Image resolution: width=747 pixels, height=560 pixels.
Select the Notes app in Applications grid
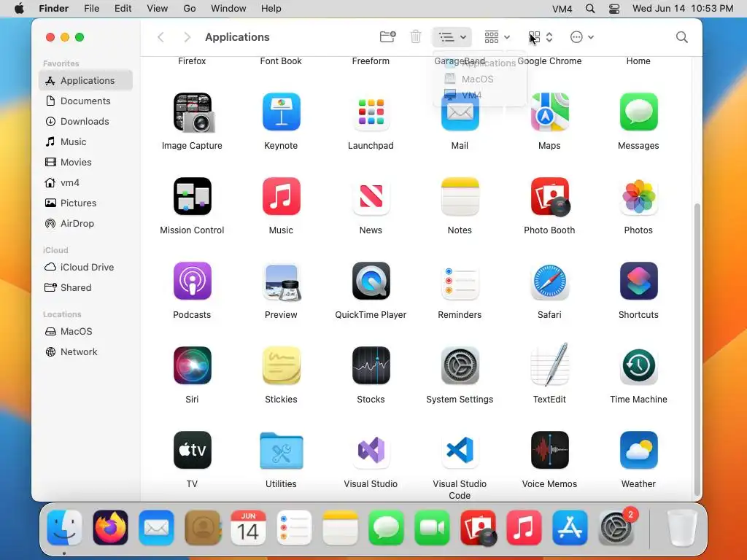[460, 197]
